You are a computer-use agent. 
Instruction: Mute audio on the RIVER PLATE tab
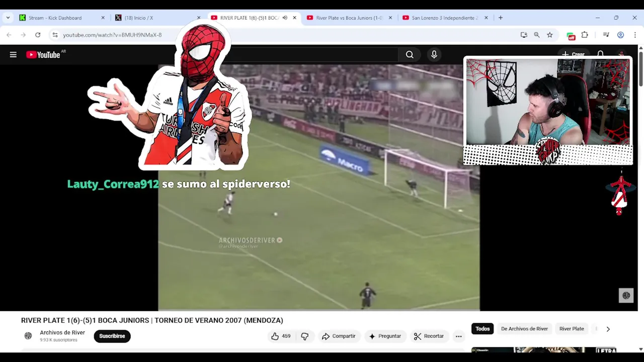pyautogui.click(x=285, y=18)
